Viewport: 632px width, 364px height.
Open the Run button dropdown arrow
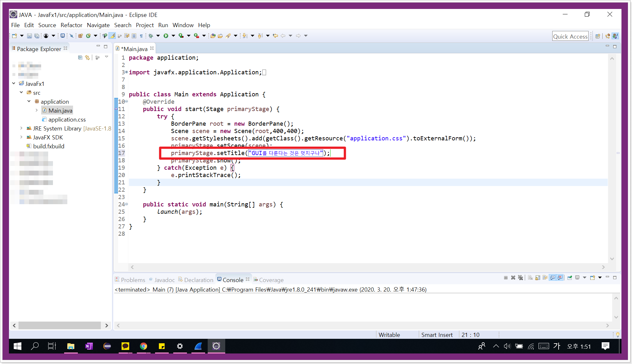pos(173,36)
